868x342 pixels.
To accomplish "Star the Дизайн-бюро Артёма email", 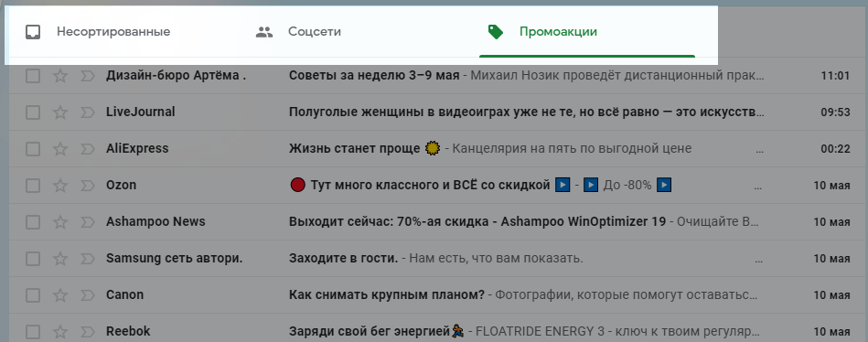I will (59, 76).
